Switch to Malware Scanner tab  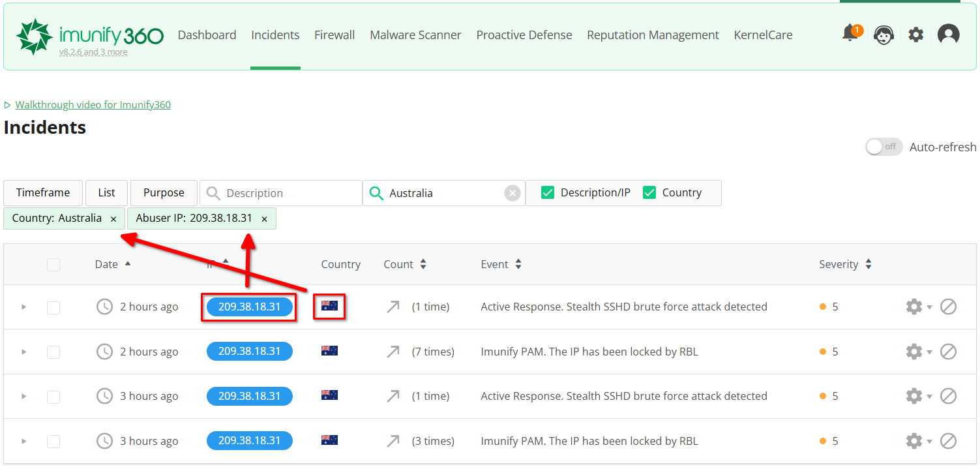(x=415, y=35)
